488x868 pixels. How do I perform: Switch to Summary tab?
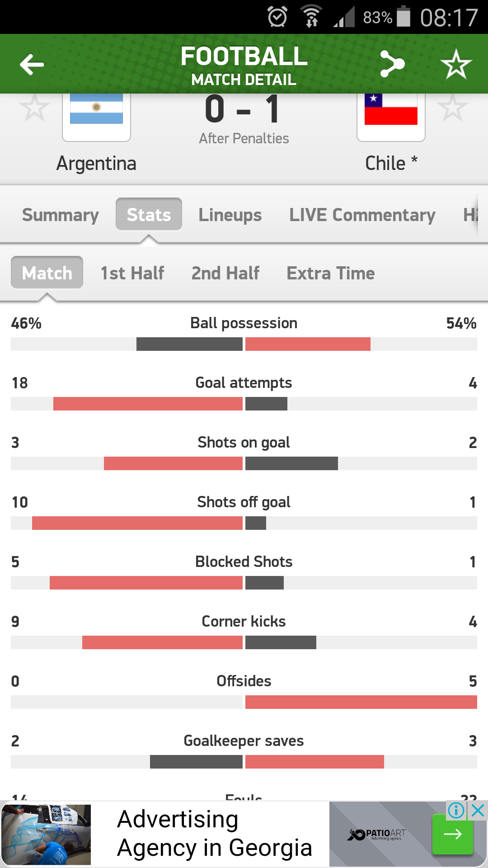click(61, 215)
